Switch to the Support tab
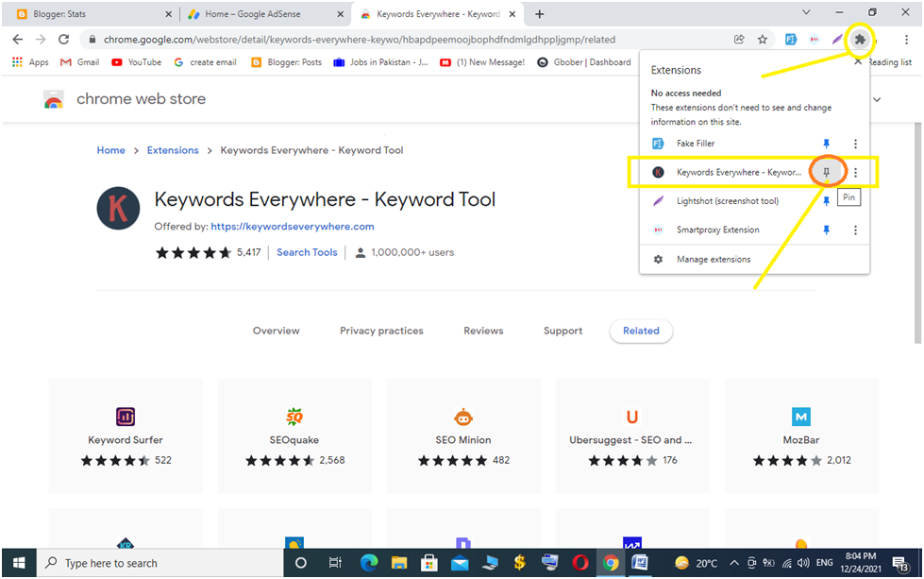 pos(563,331)
